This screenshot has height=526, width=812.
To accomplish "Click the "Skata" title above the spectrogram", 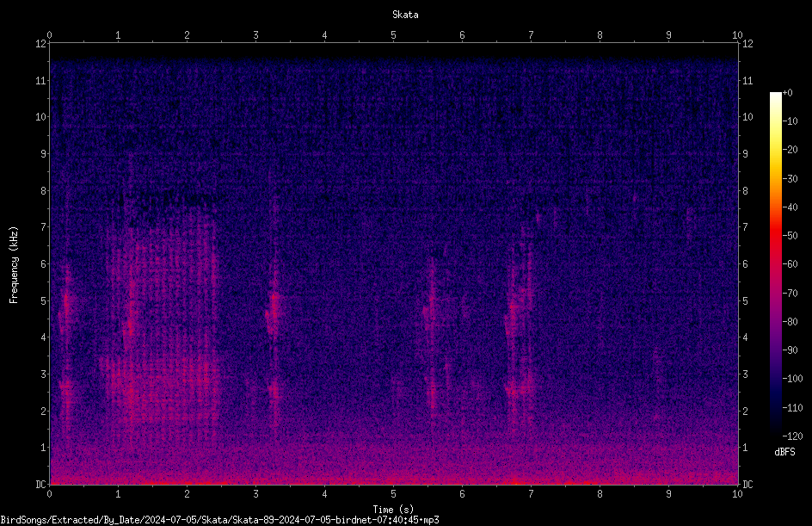I will tap(405, 15).
